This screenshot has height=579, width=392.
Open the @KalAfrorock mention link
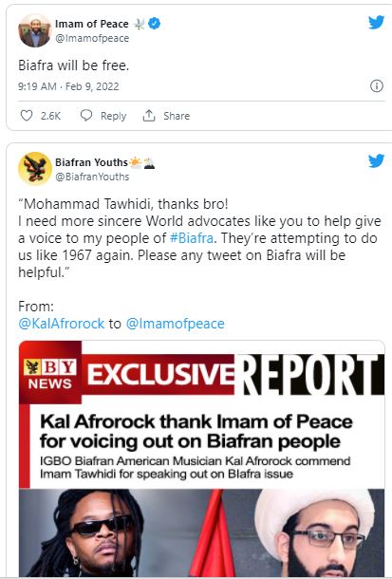coord(62,324)
